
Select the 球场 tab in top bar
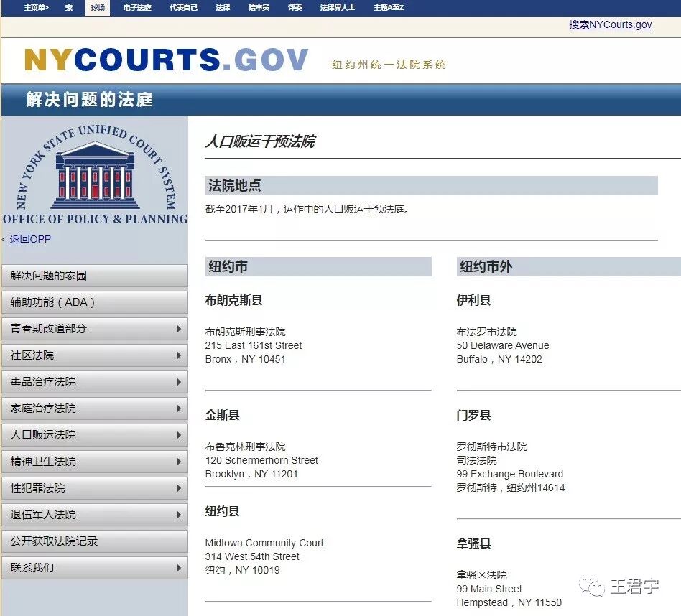point(98,7)
